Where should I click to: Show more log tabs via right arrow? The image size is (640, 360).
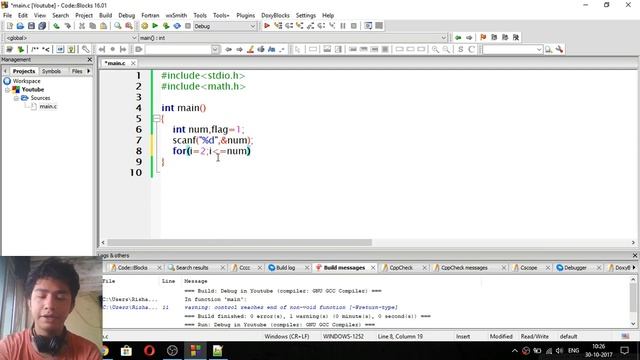(x=634, y=267)
